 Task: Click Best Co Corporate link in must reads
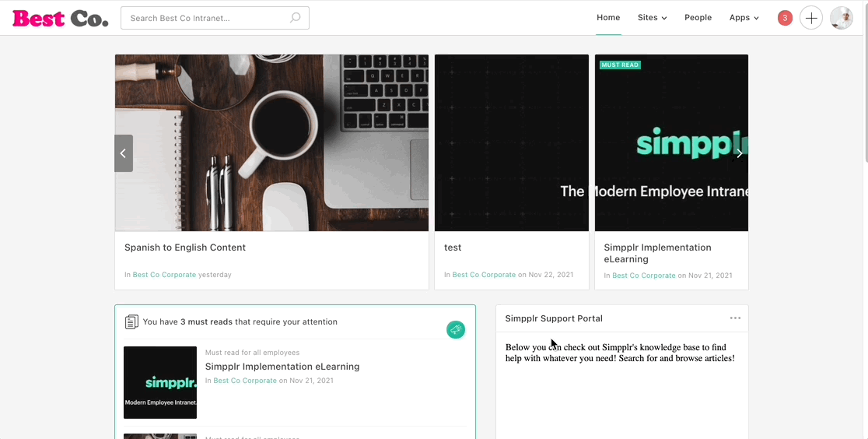coord(245,381)
